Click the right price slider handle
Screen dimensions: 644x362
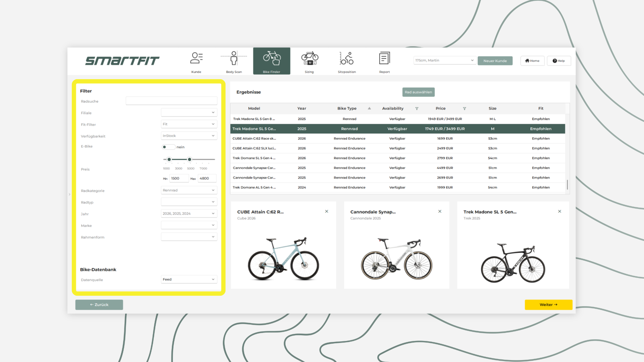(x=190, y=159)
